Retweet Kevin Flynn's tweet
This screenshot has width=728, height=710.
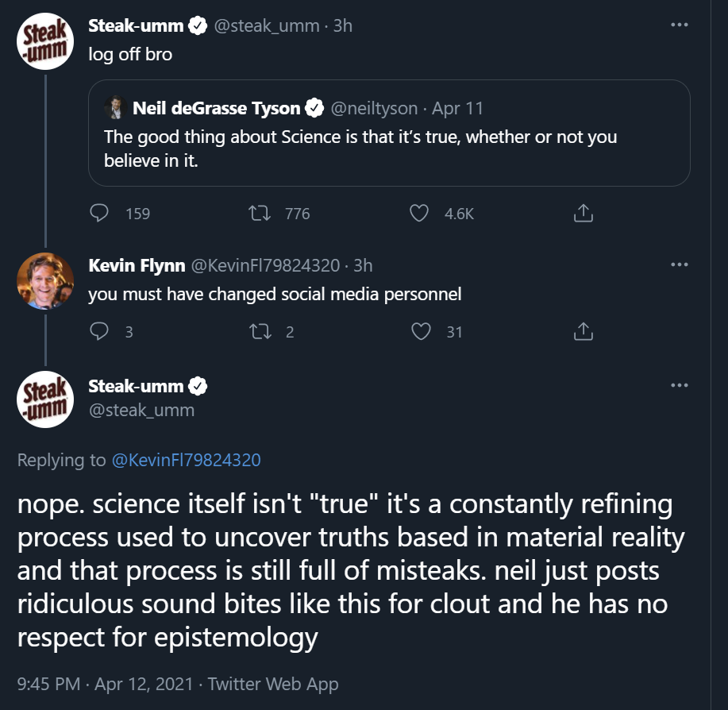(259, 331)
